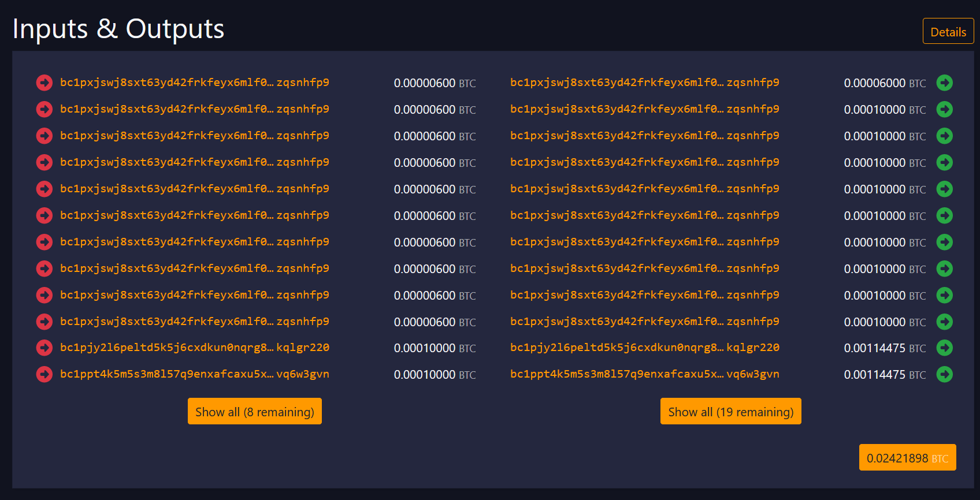Click the 0.02421898 BTC total amount button
Image resolution: width=980 pixels, height=500 pixels.
[907, 458]
